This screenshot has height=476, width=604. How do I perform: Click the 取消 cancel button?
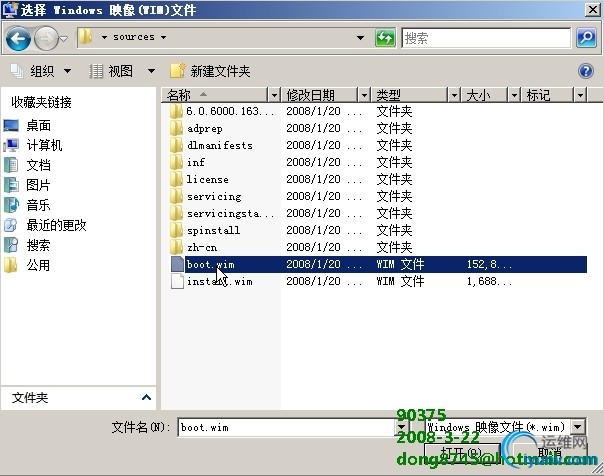(x=549, y=453)
